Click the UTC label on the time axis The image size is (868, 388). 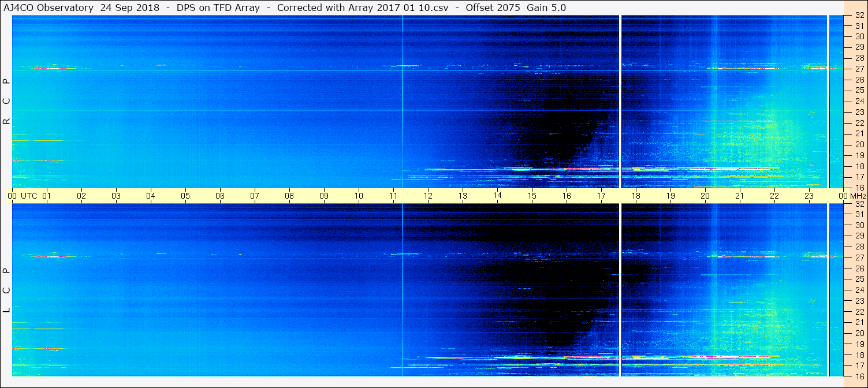pyautogui.click(x=29, y=196)
